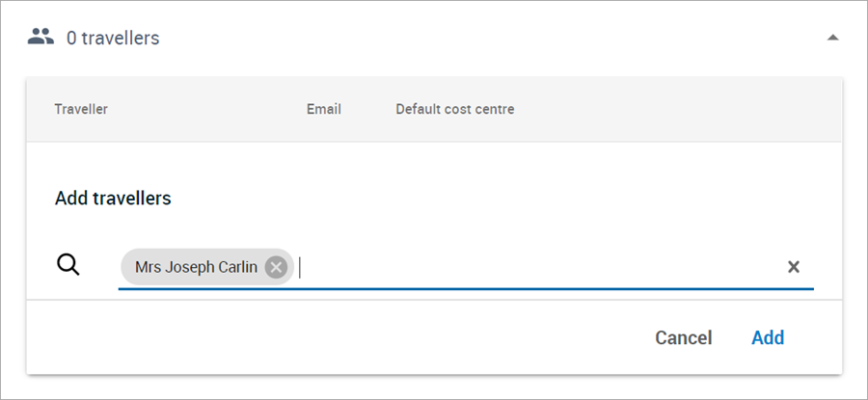The width and height of the screenshot is (868, 400).
Task: Remove the Mrs Joseph Carlin chip
Action: [x=276, y=267]
